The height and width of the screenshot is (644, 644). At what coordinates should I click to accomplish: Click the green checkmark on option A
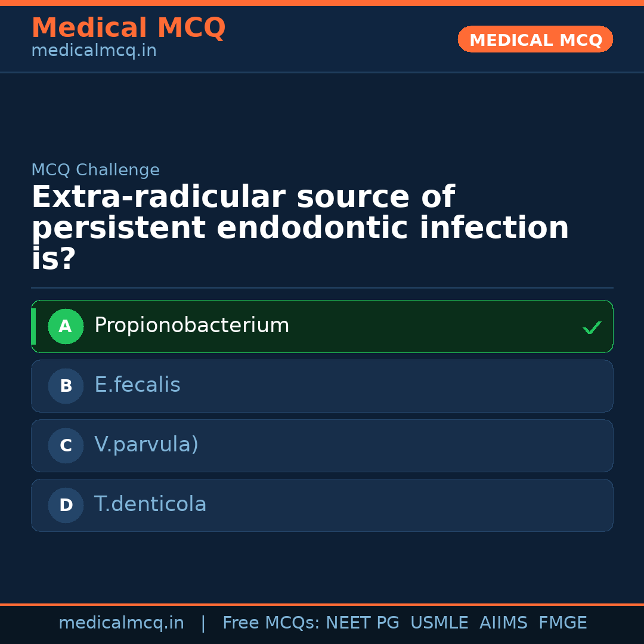click(x=592, y=327)
